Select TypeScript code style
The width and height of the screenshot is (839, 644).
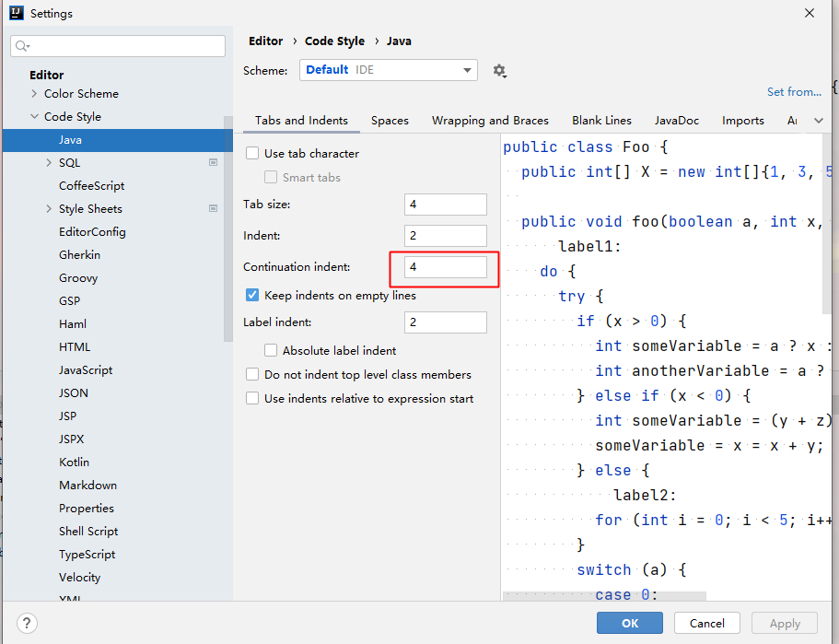point(87,554)
